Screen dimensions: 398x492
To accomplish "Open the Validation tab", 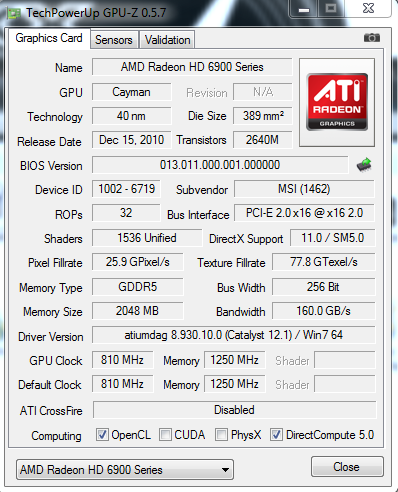I will click(x=167, y=40).
